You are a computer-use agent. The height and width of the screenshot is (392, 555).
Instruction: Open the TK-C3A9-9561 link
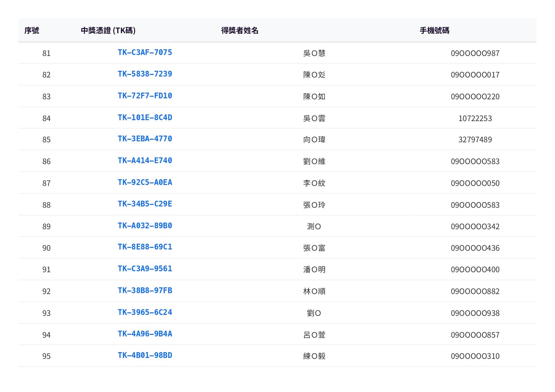click(145, 269)
